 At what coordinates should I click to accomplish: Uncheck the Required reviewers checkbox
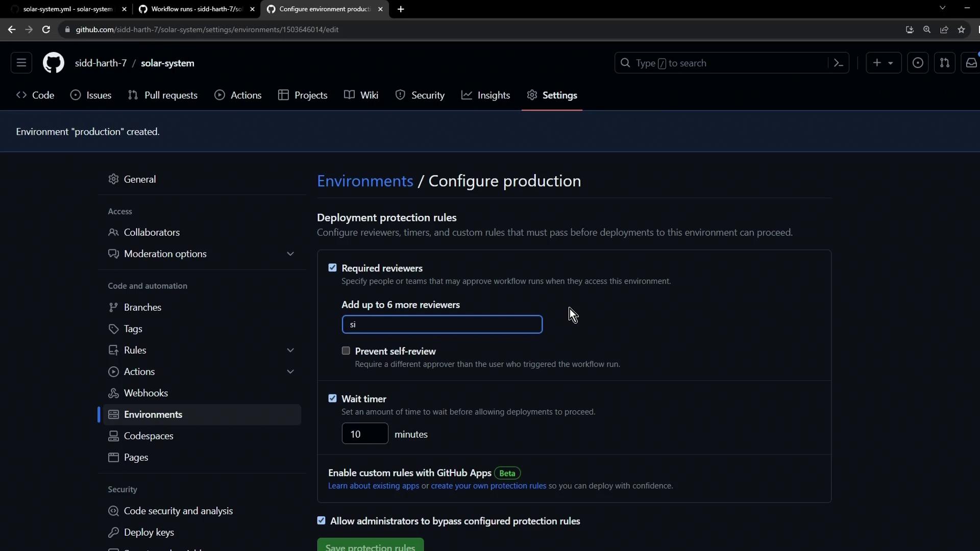point(332,268)
